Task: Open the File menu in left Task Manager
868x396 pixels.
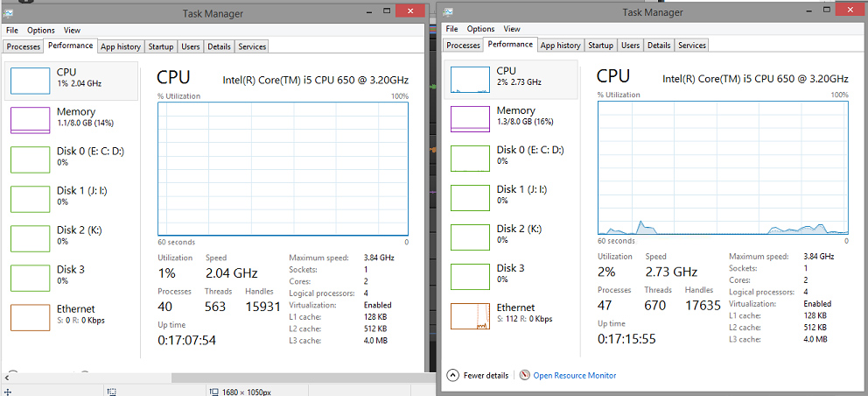Action: (x=12, y=30)
